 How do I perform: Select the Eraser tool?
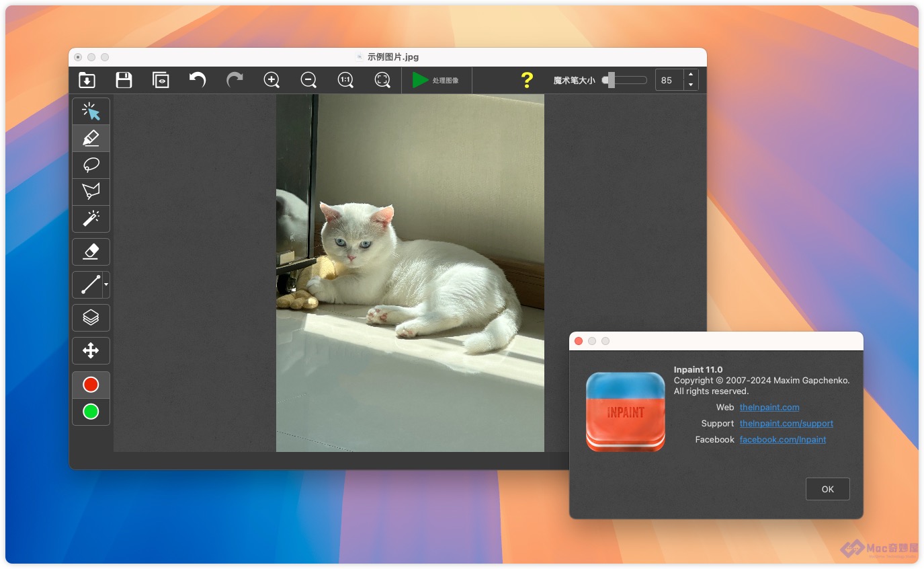91,252
